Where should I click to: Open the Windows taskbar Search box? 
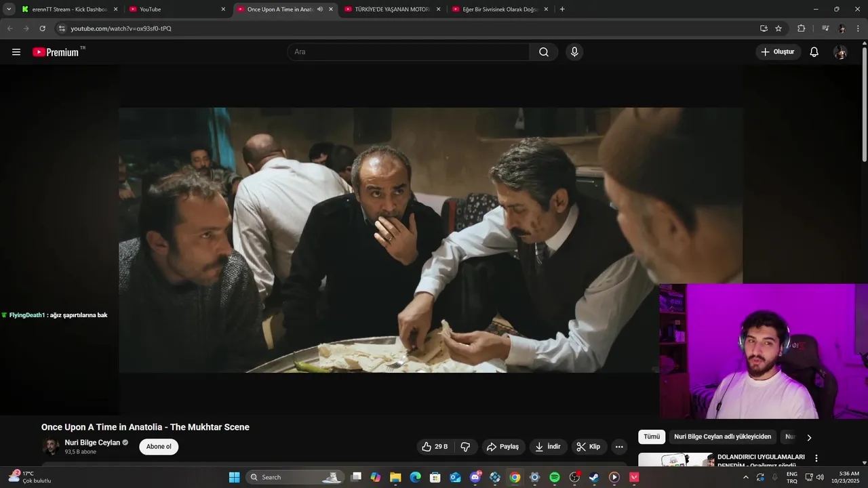tap(294, 477)
